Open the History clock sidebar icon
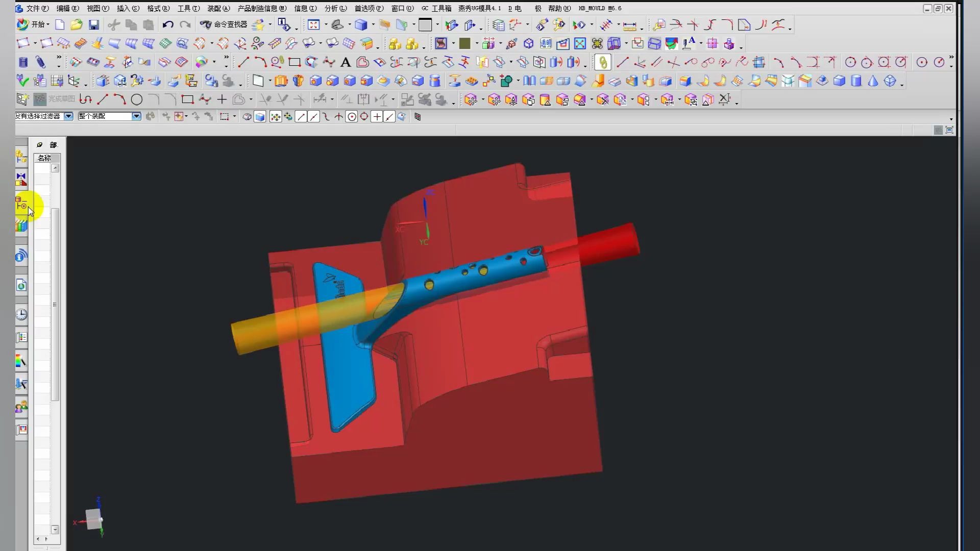 [x=21, y=314]
